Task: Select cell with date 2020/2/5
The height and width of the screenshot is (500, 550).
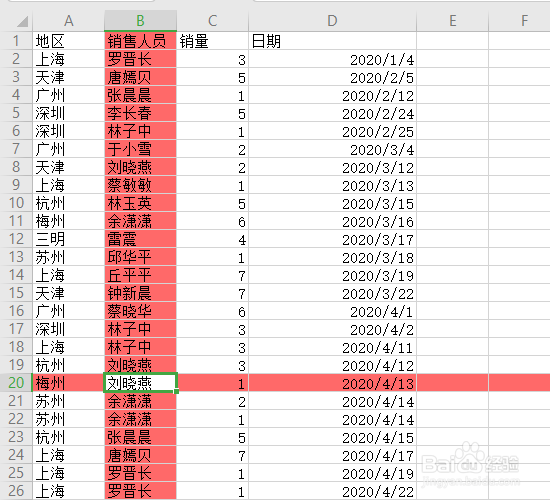Action: [332, 77]
